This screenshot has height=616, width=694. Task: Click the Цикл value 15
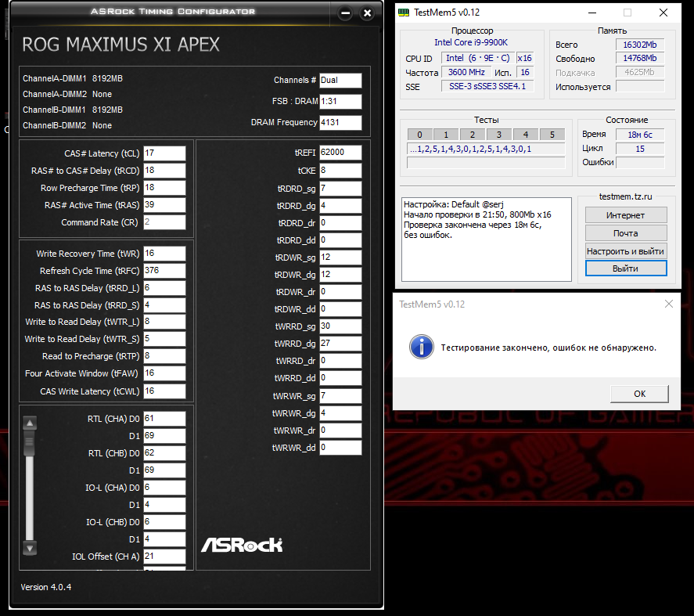coord(639,149)
